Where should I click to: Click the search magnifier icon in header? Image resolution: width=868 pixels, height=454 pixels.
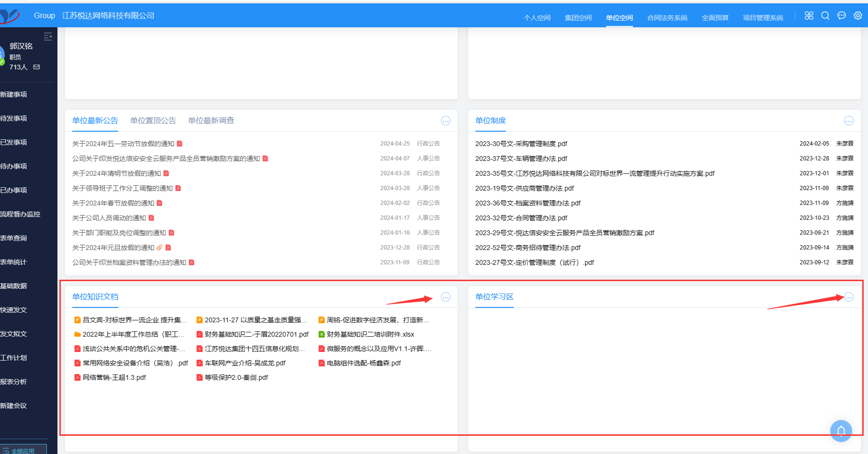pos(825,16)
